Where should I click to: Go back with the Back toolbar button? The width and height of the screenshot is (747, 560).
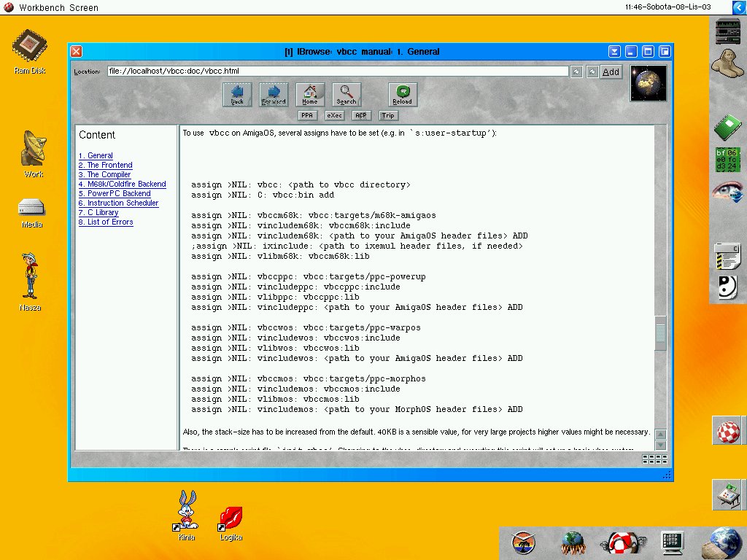pyautogui.click(x=237, y=95)
